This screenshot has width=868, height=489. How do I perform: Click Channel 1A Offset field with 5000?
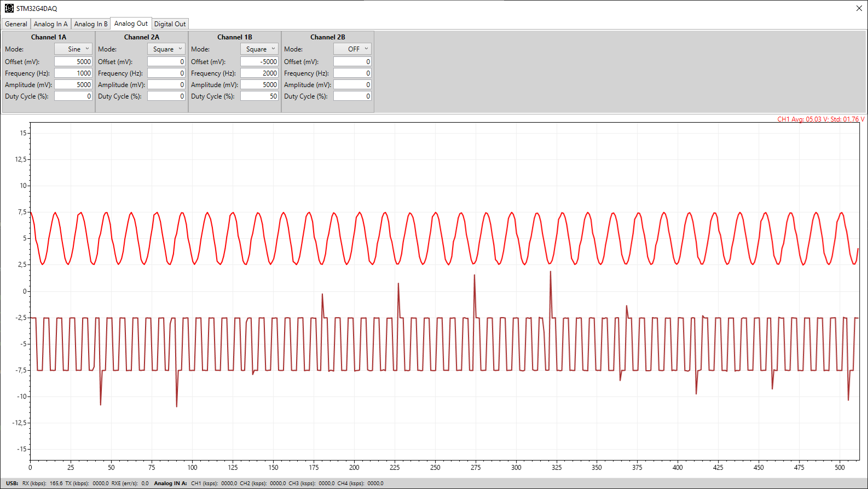coord(73,62)
